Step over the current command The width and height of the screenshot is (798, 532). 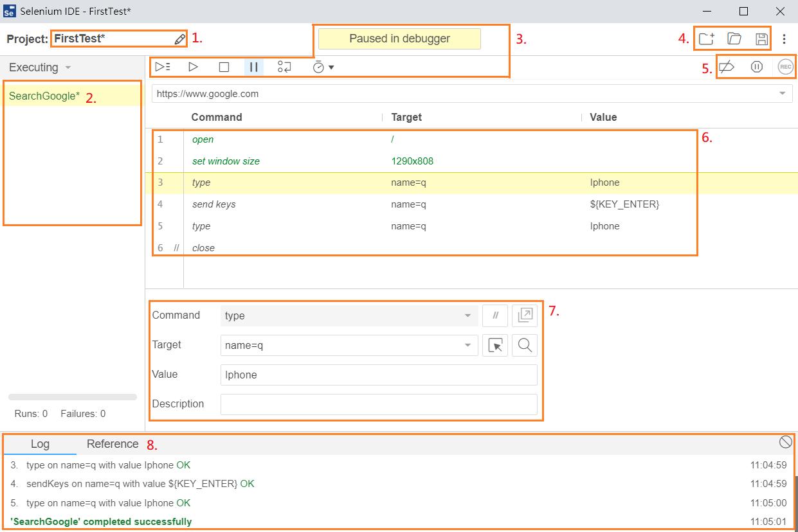pos(284,67)
